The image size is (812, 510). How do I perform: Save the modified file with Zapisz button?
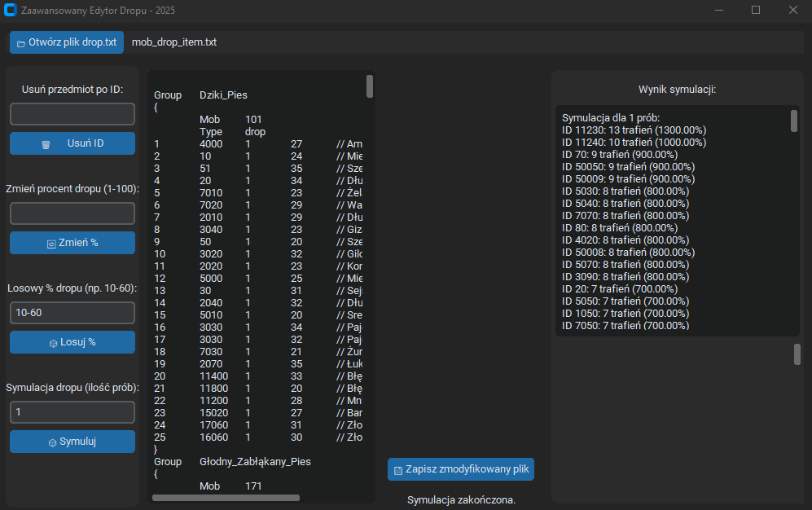461,470
